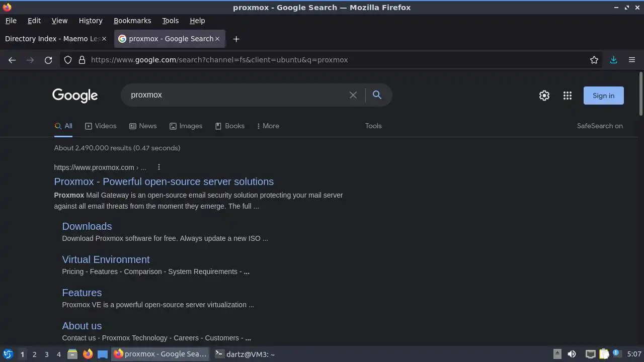The image size is (644, 362).
Task: Open Proxmox - Powerful open-source server solutions
Action: click(164, 182)
